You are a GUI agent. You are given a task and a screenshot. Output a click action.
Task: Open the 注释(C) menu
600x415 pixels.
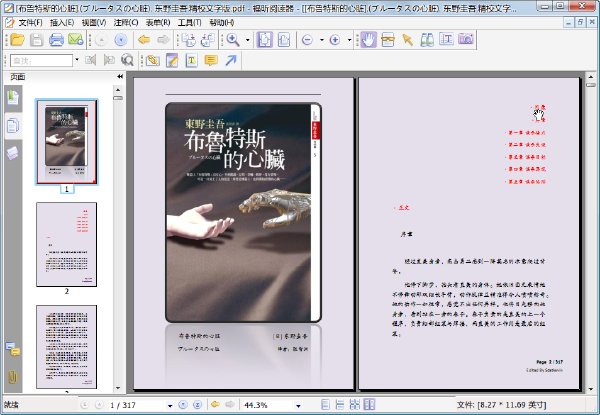click(x=126, y=23)
